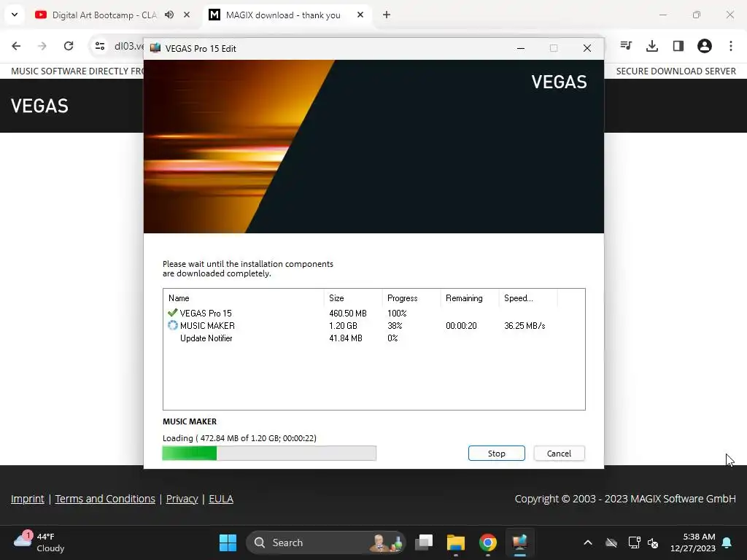The width and height of the screenshot is (747, 560).
Task: Open the network status tray icon
Action: (634, 542)
